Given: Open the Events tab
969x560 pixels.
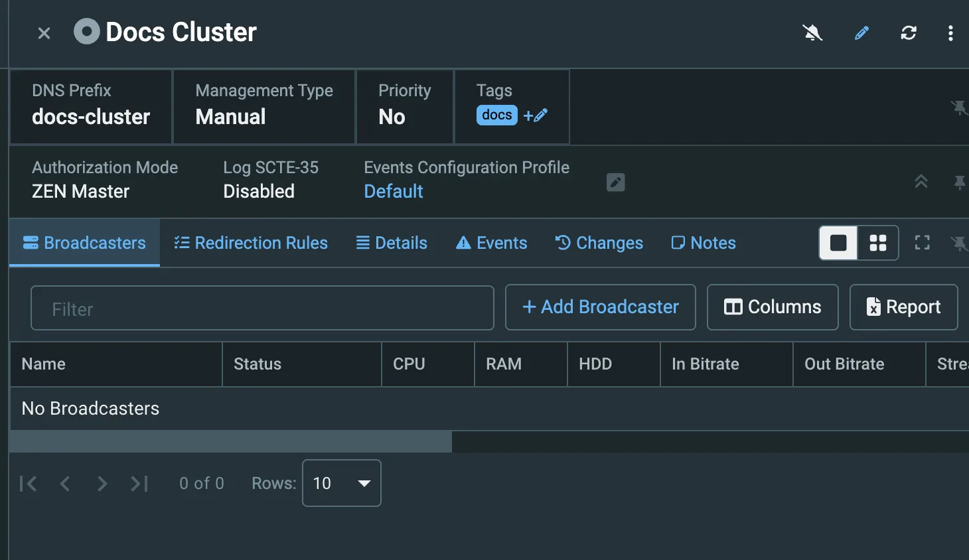Looking at the screenshot, I should pos(492,243).
